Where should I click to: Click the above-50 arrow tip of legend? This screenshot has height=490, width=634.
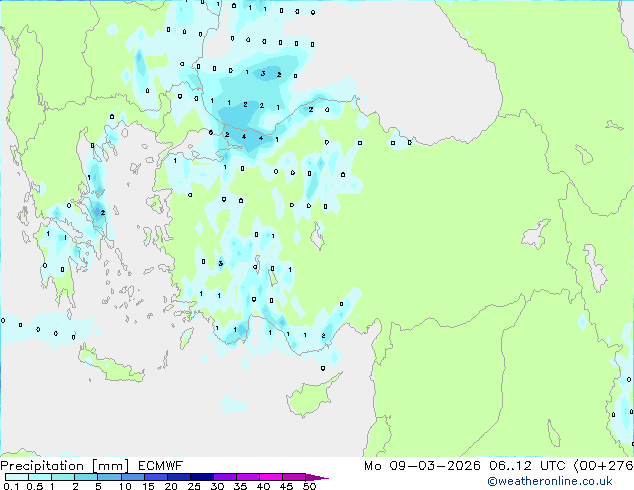coord(317,477)
